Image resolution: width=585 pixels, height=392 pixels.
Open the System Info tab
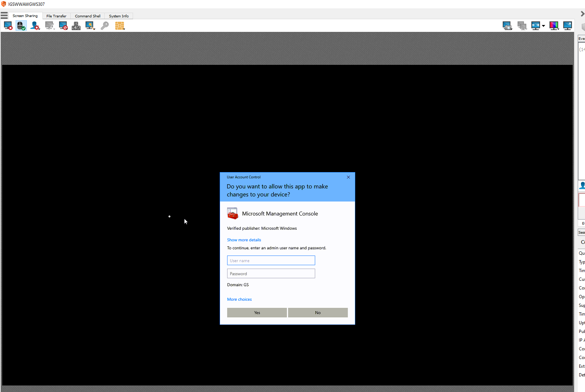(119, 16)
